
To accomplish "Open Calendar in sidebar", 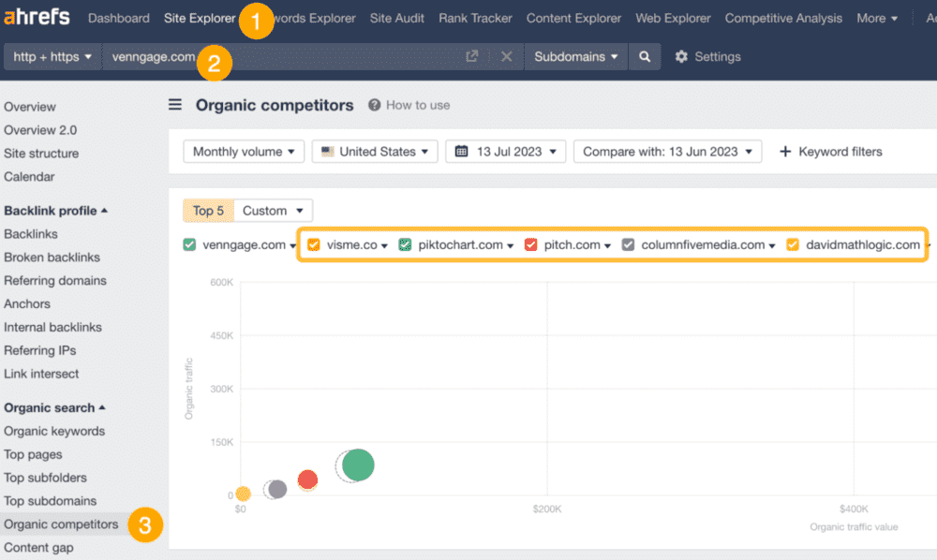I will 29,177.
